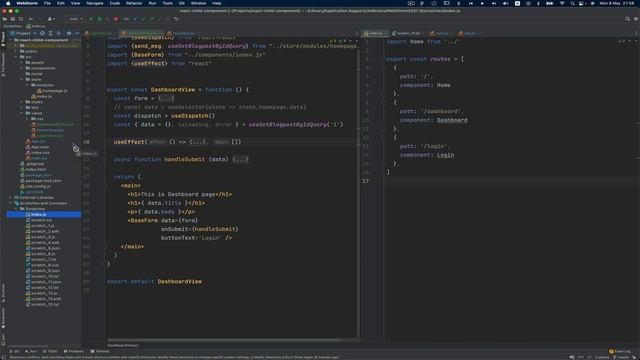Click the Debug bug icon in toolbar
The image size is (640, 360).
pyautogui.click(x=99, y=19)
